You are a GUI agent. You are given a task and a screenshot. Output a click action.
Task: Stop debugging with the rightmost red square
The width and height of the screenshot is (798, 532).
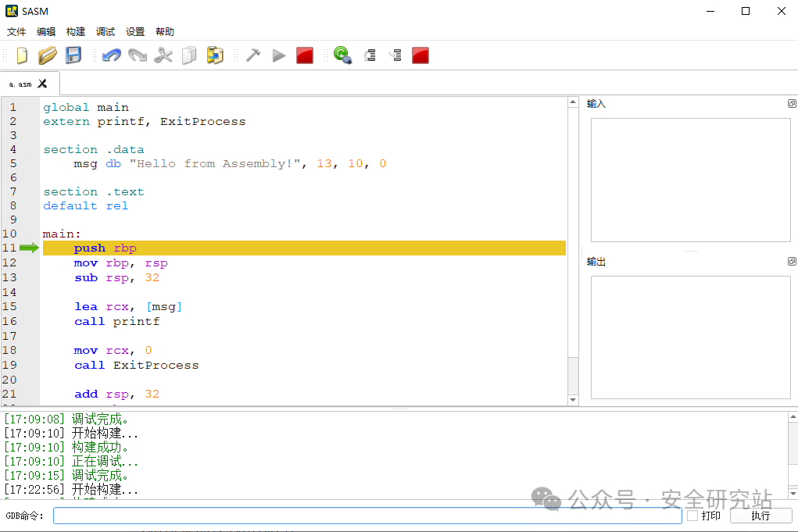click(x=420, y=55)
